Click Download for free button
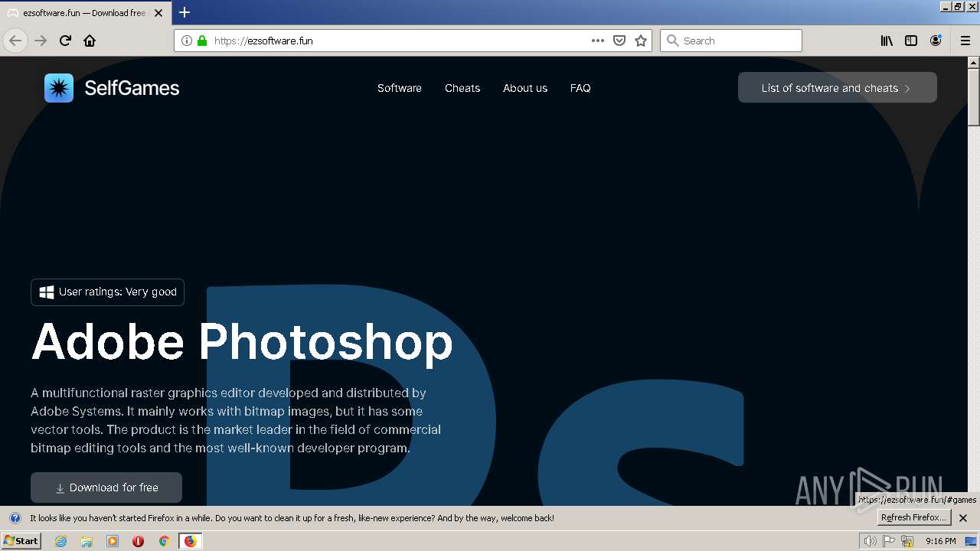980x551 pixels. [106, 487]
